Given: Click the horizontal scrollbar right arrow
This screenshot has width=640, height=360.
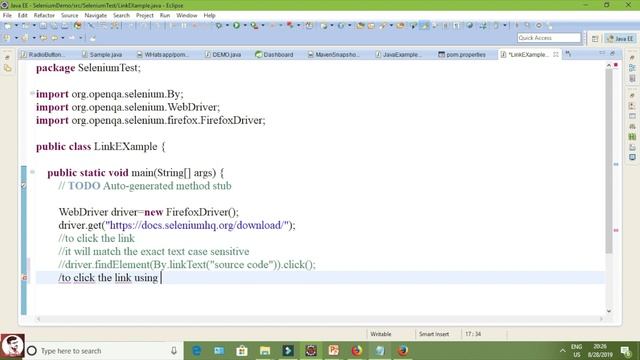Looking at the screenshot, I should 601,319.
